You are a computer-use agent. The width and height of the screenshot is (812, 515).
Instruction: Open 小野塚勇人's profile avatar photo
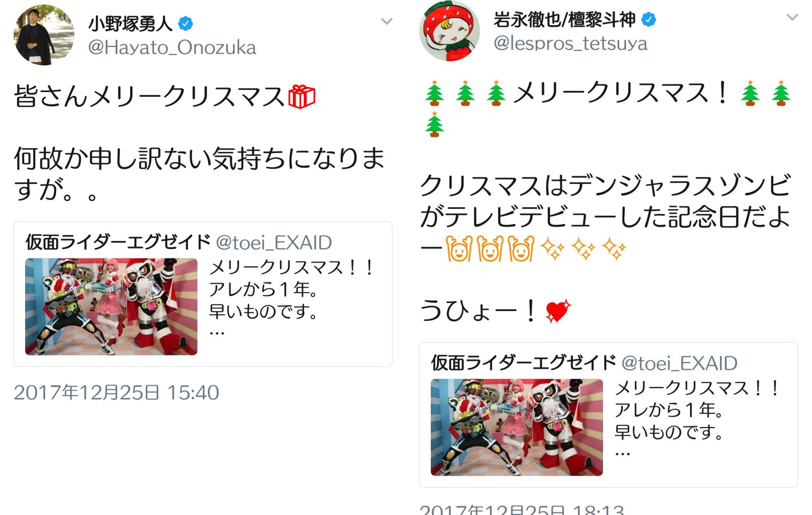[x=44, y=35]
